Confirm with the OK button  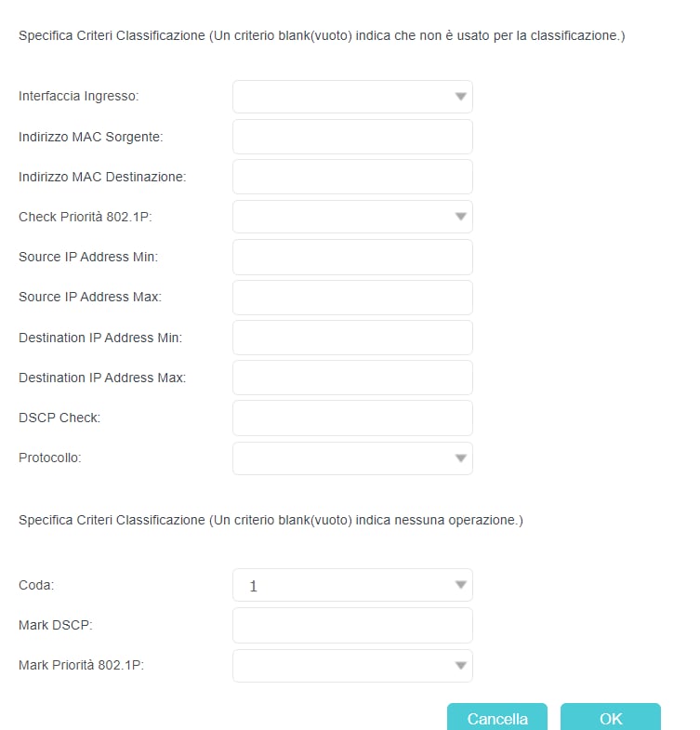click(x=610, y=718)
